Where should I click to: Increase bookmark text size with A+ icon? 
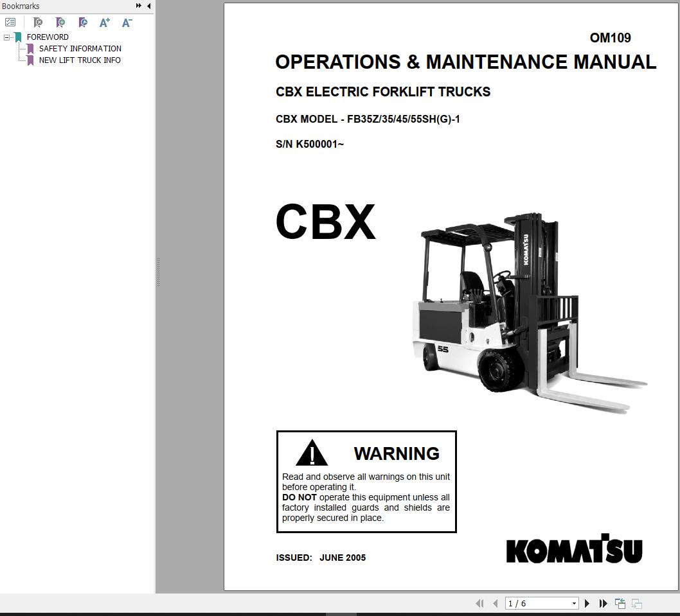coord(105,22)
